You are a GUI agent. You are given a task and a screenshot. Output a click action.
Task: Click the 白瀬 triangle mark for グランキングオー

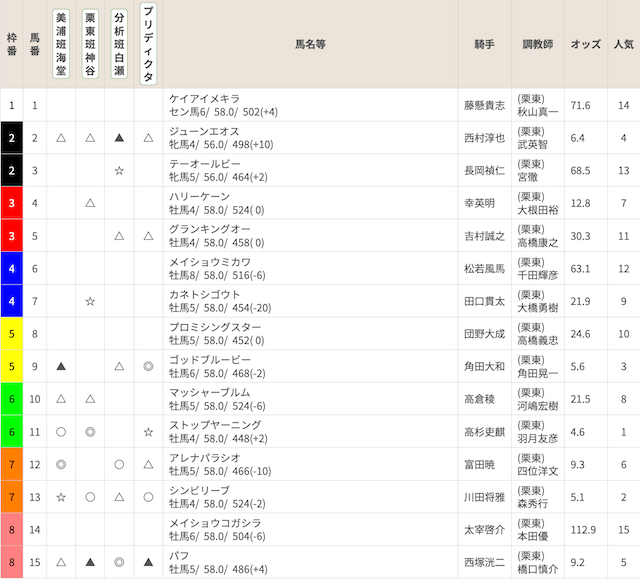(x=119, y=236)
